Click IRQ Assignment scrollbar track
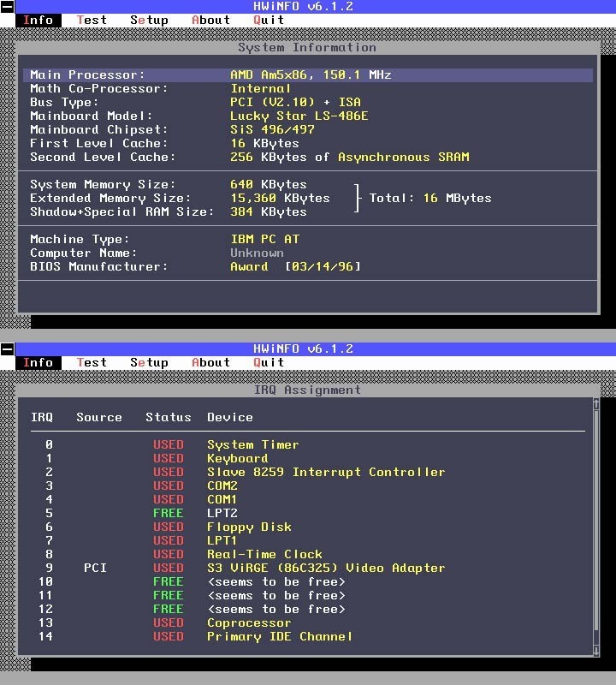Screen dimensions: 616x685 coord(596,527)
